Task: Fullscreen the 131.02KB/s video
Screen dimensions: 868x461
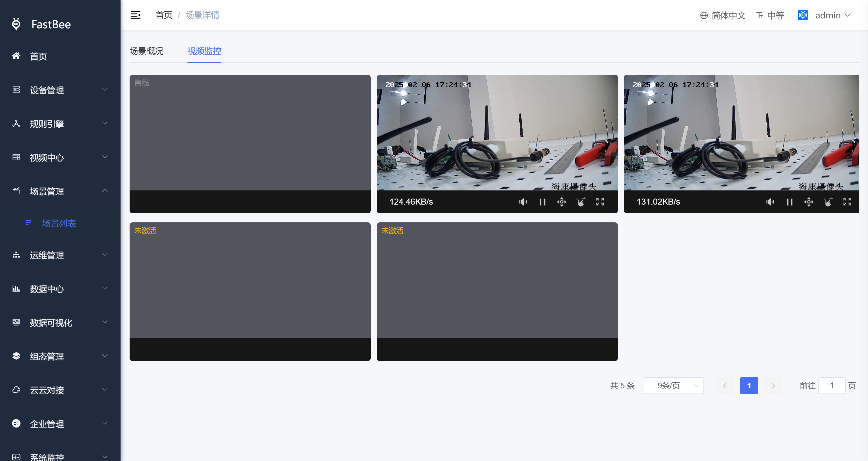Action: [847, 202]
